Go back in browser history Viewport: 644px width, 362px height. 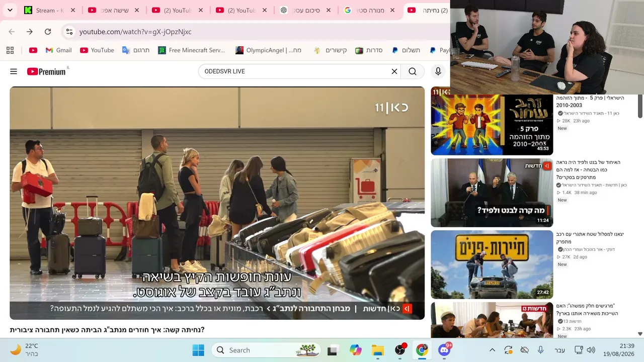coord(12,32)
